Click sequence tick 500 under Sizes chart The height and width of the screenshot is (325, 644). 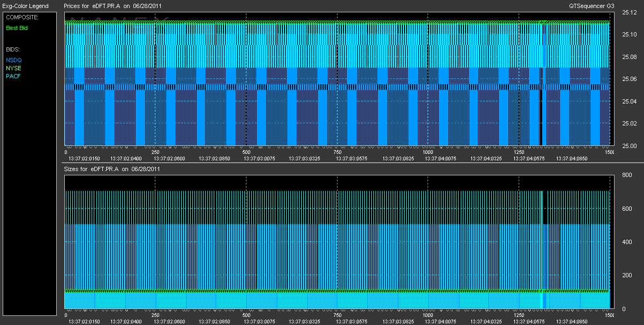(246, 315)
